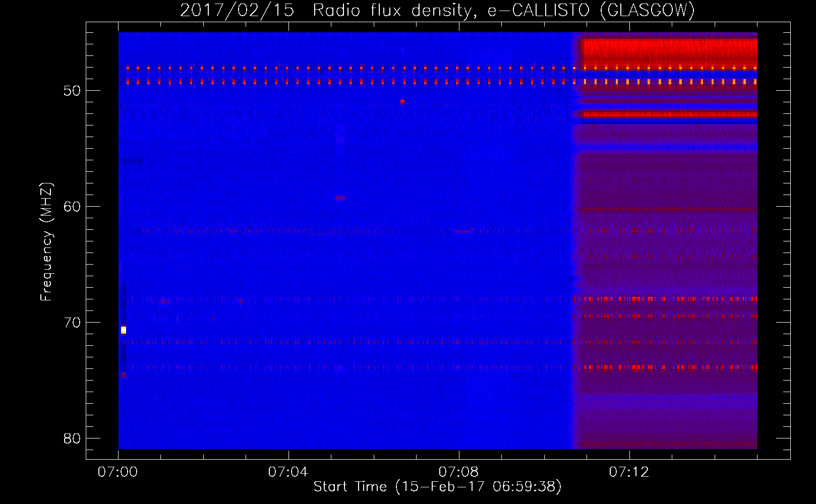Click the 07:04 time tick label
This screenshot has width=816, height=504.
click(288, 472)
